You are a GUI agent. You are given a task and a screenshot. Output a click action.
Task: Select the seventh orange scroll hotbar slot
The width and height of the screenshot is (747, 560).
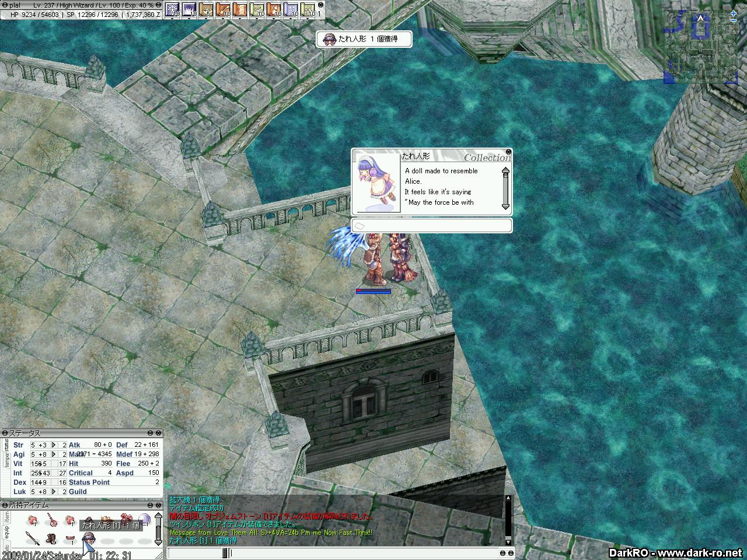(x=274, y=9)
